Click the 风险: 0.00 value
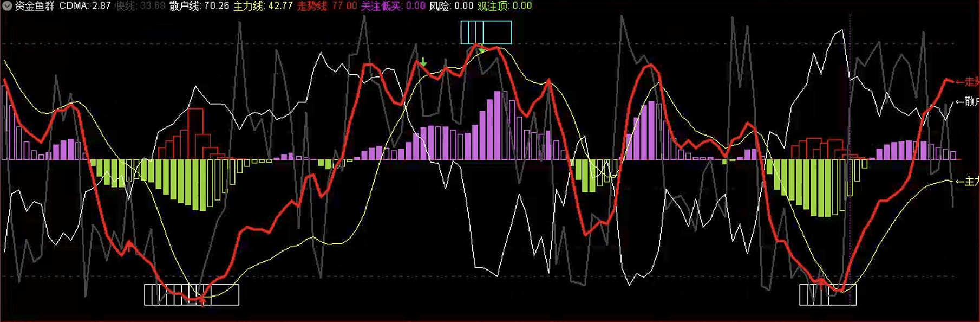 (452, 6)
